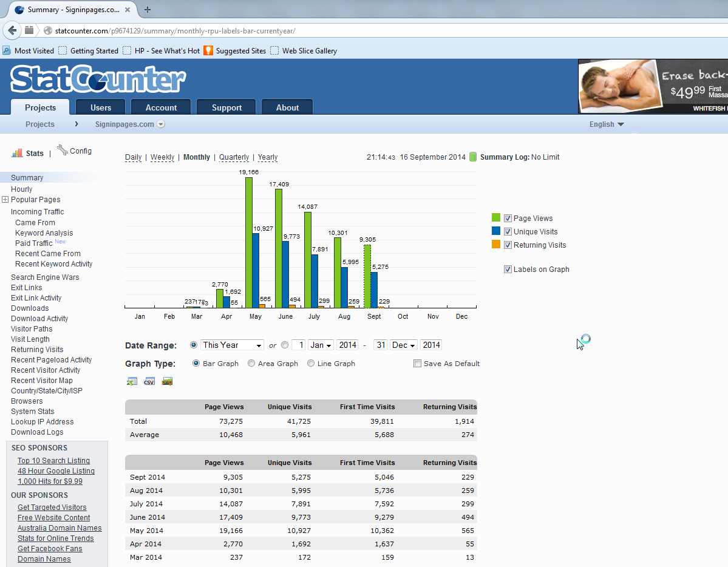Export the graph with the PNG icon
This screenshot has height=567, width=728.
[x=168, y=381]
